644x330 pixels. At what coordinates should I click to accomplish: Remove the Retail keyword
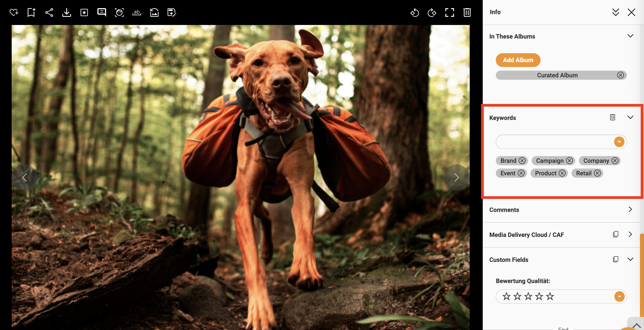tap(597, 173)
